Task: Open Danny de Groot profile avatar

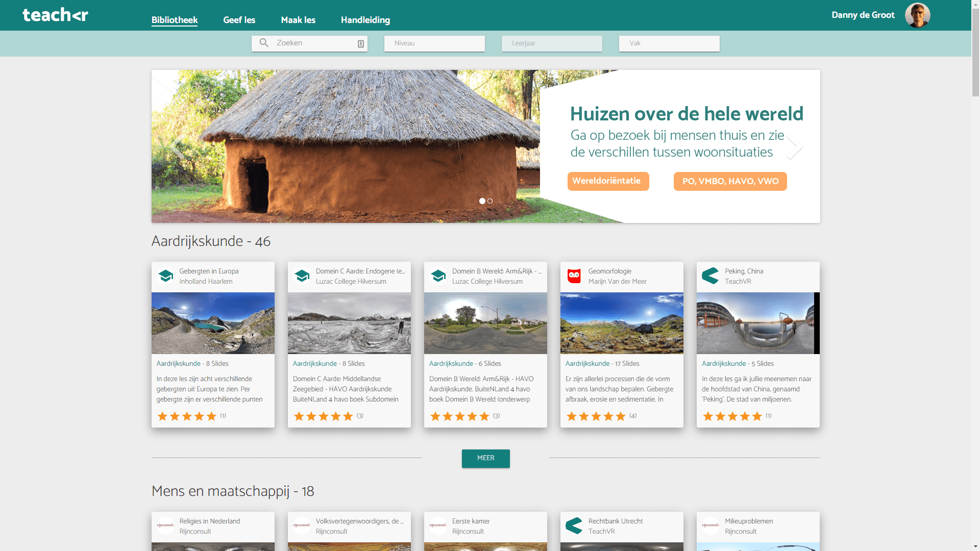Action: (917, 15)
